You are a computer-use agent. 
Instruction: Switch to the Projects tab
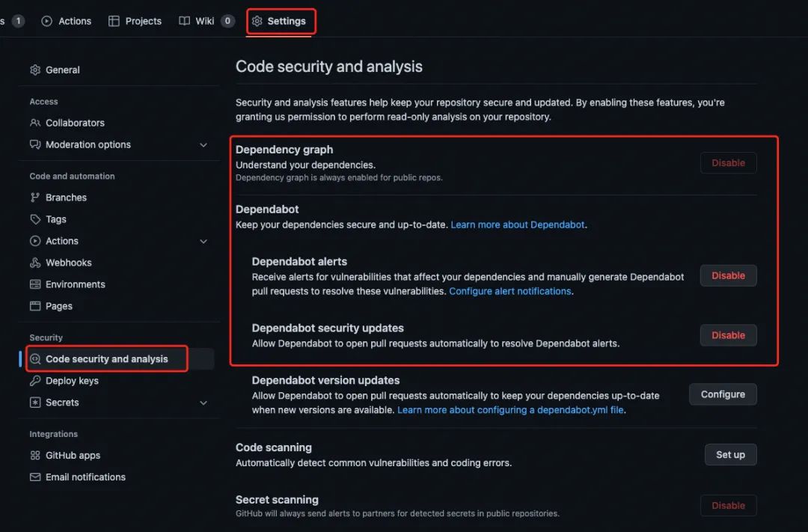click(135, 21)
